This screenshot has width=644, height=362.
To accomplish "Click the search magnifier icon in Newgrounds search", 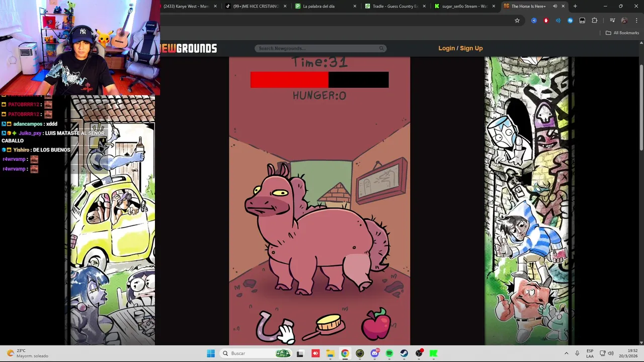I will (381, 48).
